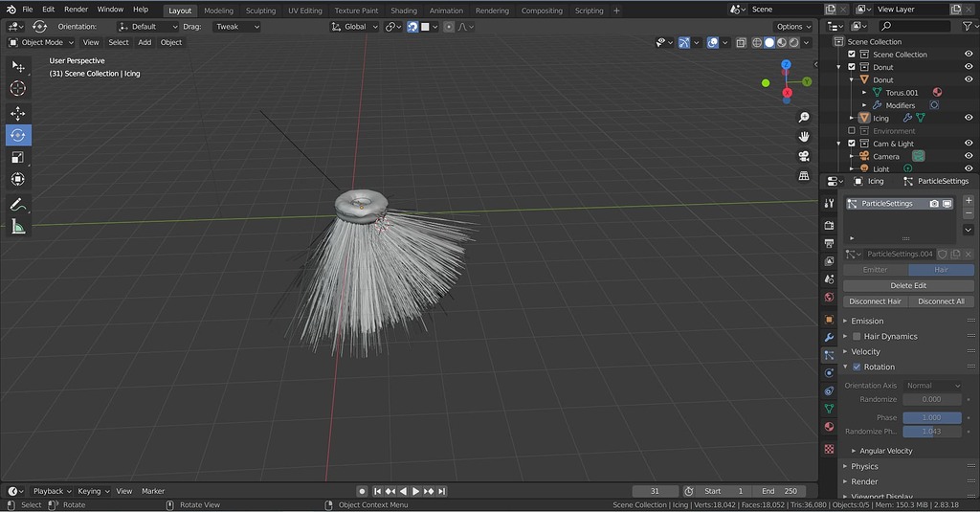Viewport: 980px width, 512px height.
Task: Select the Move tool
Action: tap(18, 113)
